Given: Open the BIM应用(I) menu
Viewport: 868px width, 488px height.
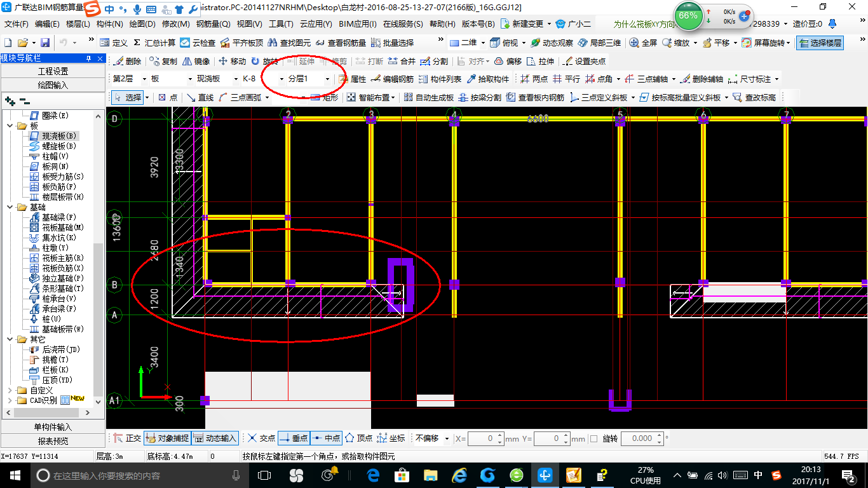Looking at the screenshot, I should pos(358,24).
